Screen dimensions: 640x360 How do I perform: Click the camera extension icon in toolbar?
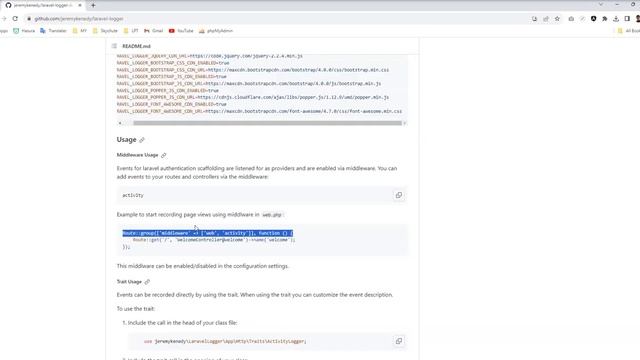(x=571, y=19)
